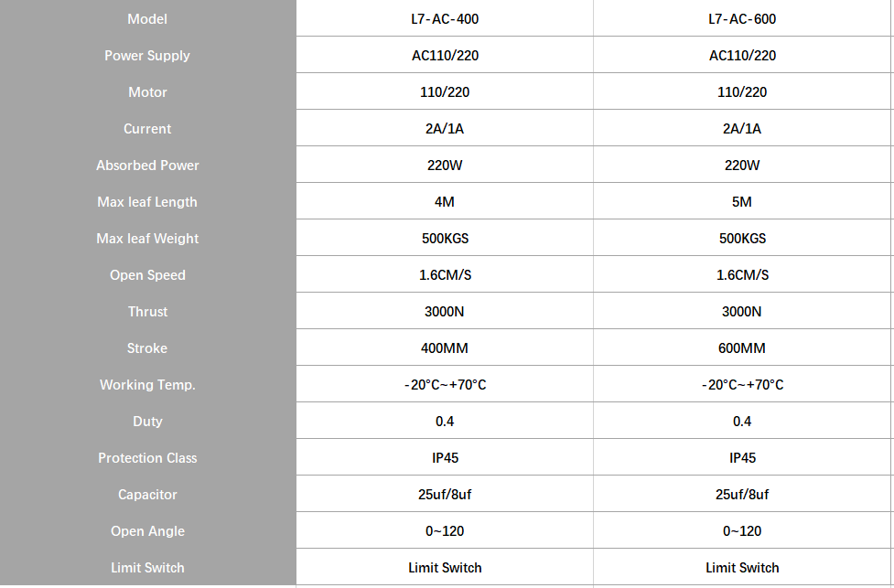Click the L7-AC-400 model cell
894x588 pixels.
pos(445,18)
